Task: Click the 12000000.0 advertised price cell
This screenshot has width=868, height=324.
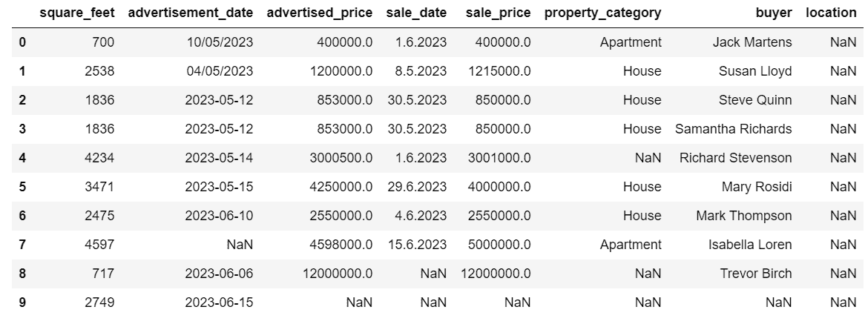Action: point(338,274)
